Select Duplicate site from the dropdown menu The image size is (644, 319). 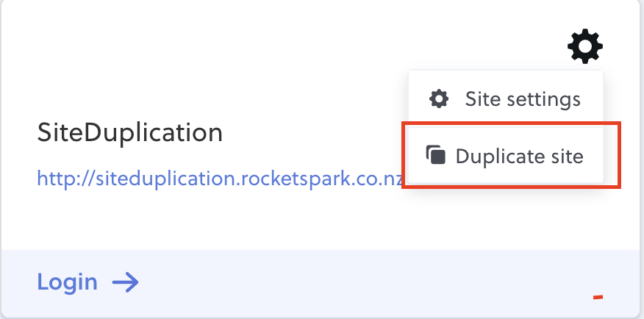coord(506,155)
